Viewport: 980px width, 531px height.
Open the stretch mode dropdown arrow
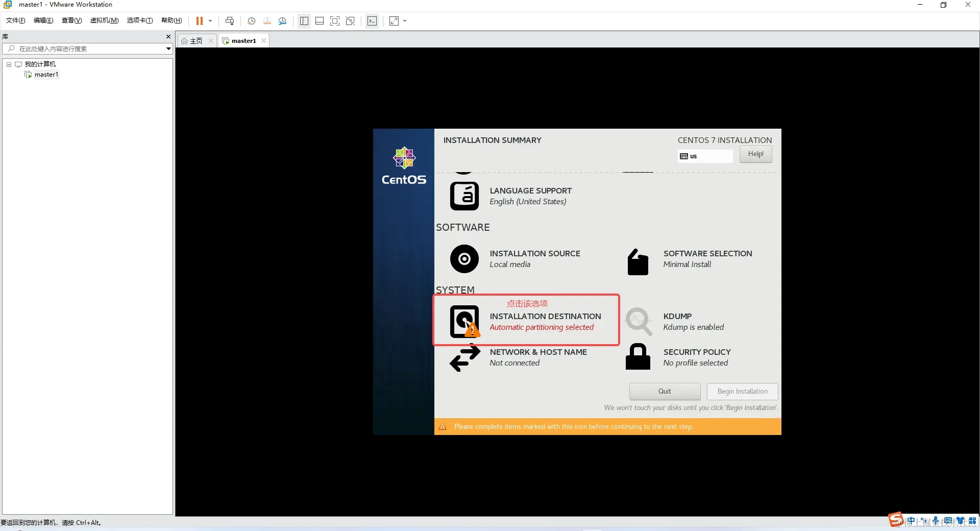pos(405,21)
